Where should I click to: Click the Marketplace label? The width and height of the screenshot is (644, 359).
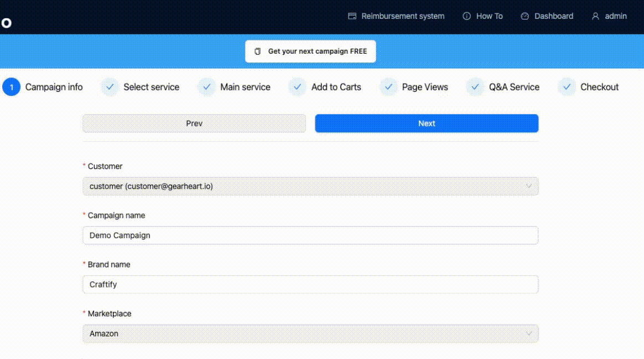click(x=110, y=314)
